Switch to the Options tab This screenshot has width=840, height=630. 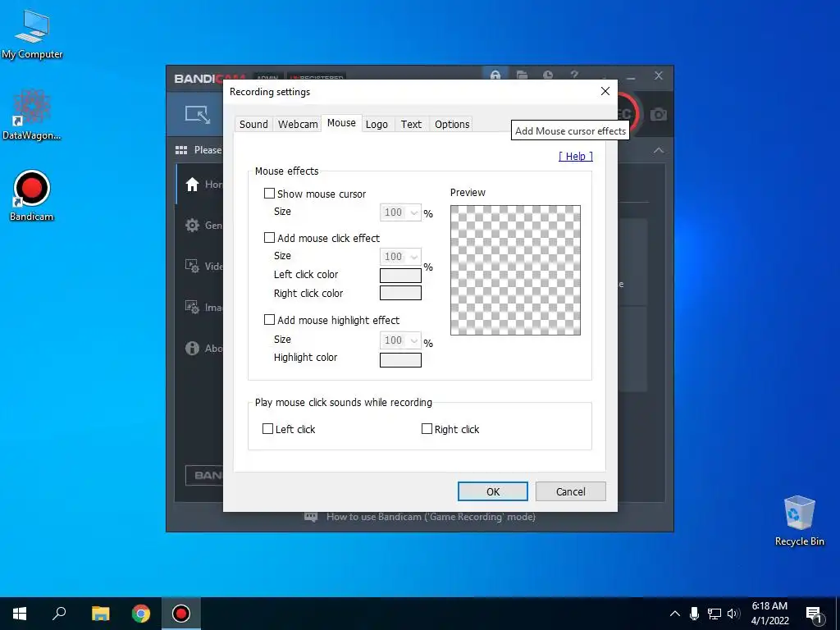452,125
